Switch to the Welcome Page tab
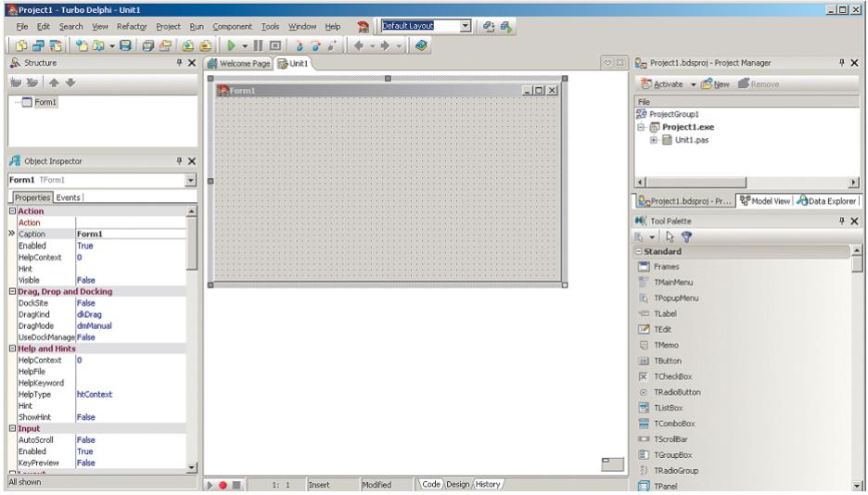 coord(238,64)
